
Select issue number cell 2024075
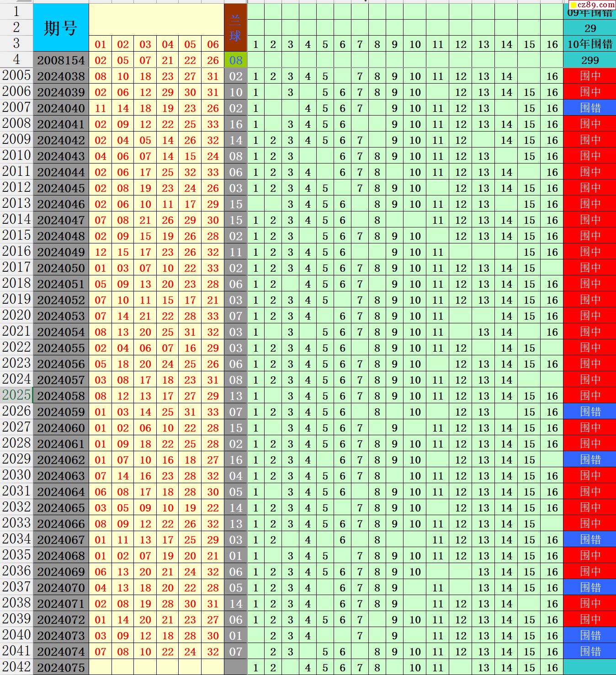pos(61,667)
